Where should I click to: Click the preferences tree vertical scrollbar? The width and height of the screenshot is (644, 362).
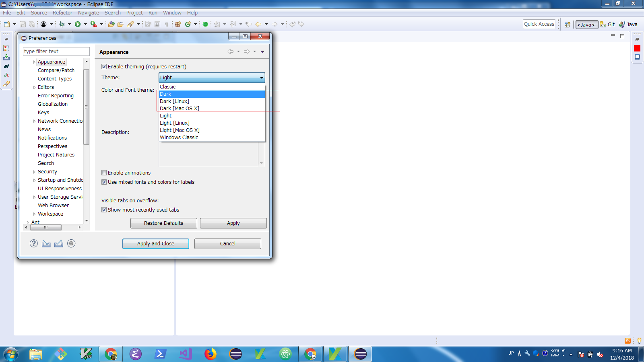pyautogui.click(x=86, y=107)
